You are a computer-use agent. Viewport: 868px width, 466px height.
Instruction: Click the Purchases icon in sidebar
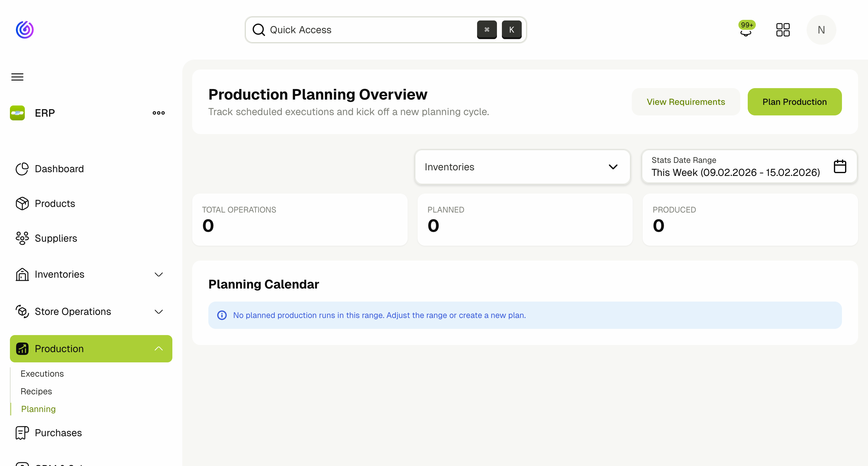pos(22,432)
